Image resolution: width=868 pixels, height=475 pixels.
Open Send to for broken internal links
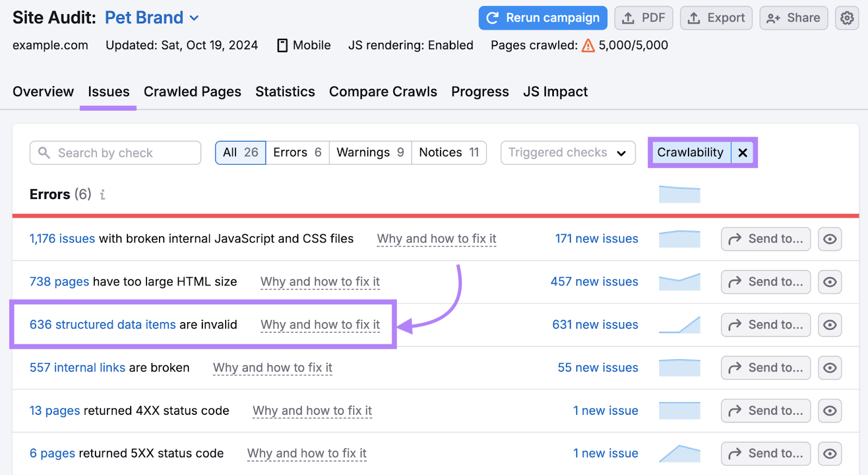pos(765,368)
